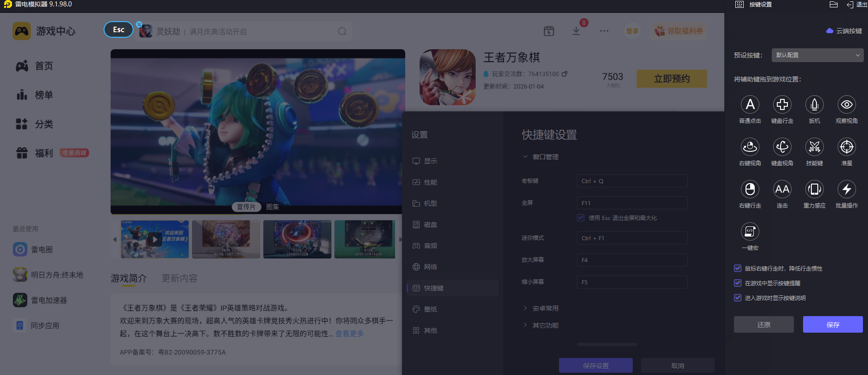Select the 重力感应 gravity sensor icon
The height and width of the screenshot is (375, 868).
814,189
